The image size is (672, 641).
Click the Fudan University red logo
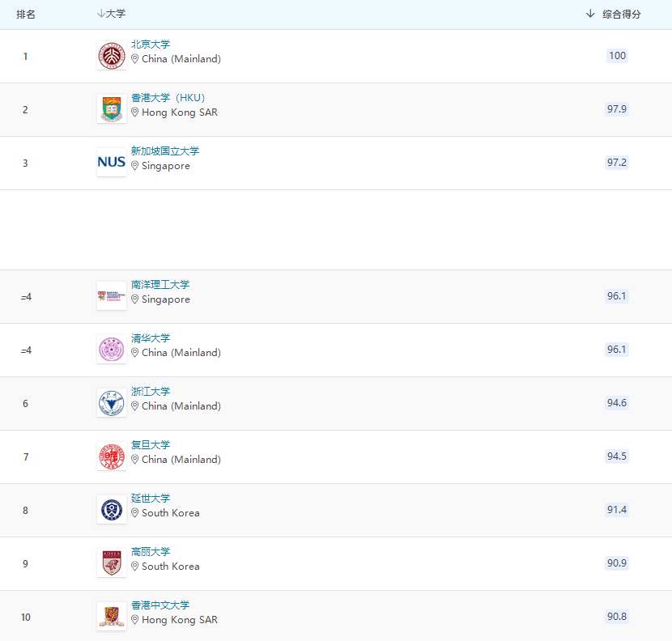coord(111,456)
